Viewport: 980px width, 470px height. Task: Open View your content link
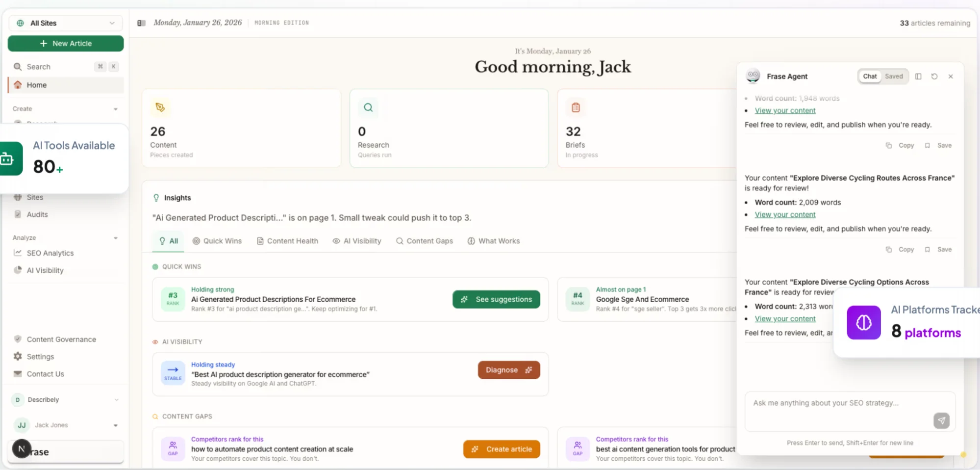tap(784, 110)
